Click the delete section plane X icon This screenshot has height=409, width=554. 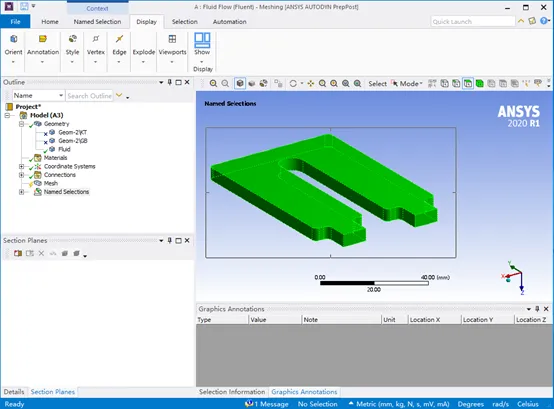click(x=41, y=253)
